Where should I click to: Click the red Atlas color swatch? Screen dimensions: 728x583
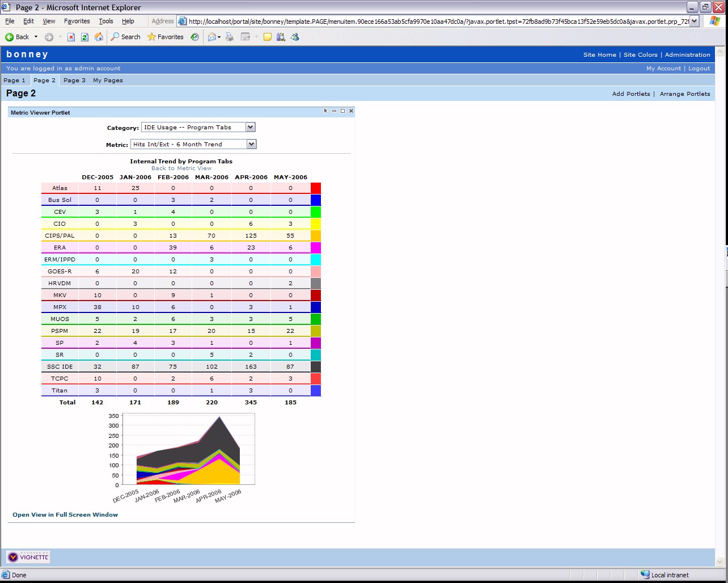(316, 188)
